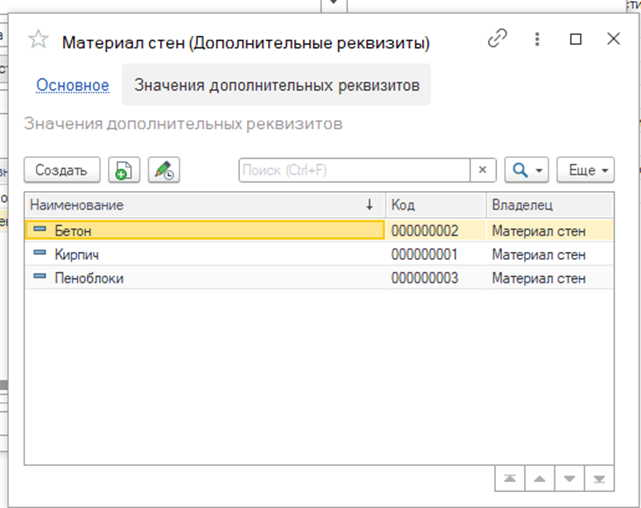Open the magnifier search dropdown
Image resolution: width=641 pixels, height=508 pixels.
click(527, 170)
